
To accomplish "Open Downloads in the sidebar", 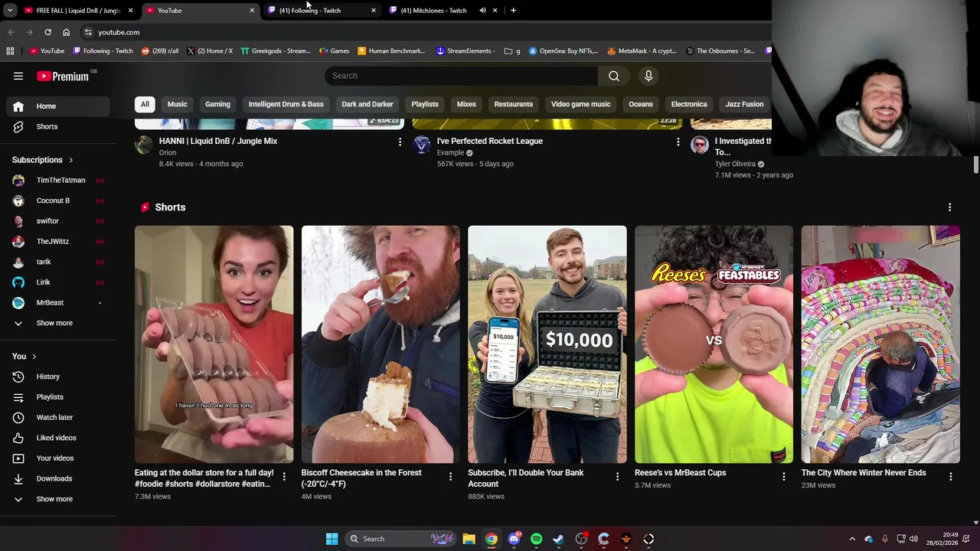I will [x=58, y=478].
